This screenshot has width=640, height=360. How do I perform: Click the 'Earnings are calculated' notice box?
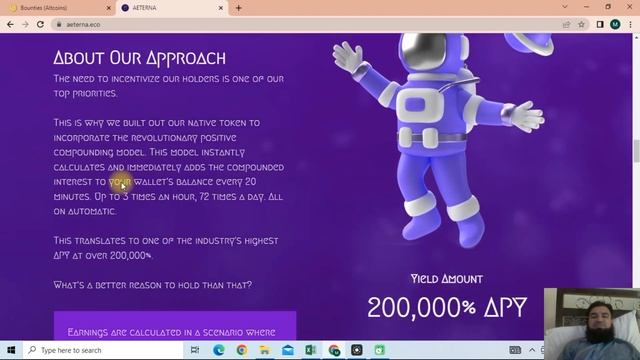click(175, 326)
